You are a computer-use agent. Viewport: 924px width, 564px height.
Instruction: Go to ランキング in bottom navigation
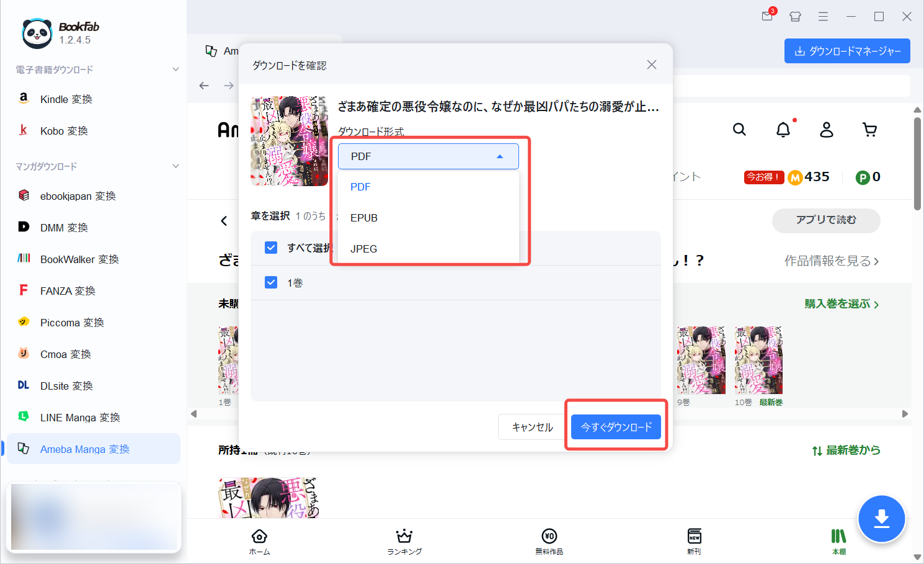(x=404, y=541)
